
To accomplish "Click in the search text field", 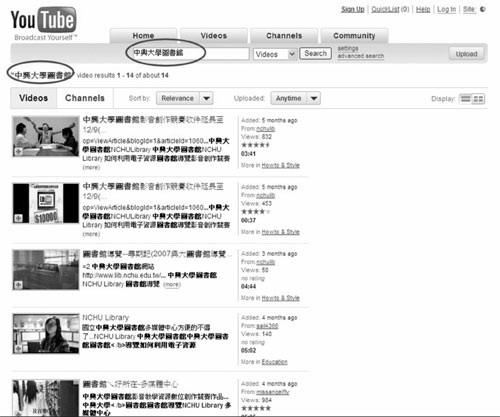I will coord(191,53).
